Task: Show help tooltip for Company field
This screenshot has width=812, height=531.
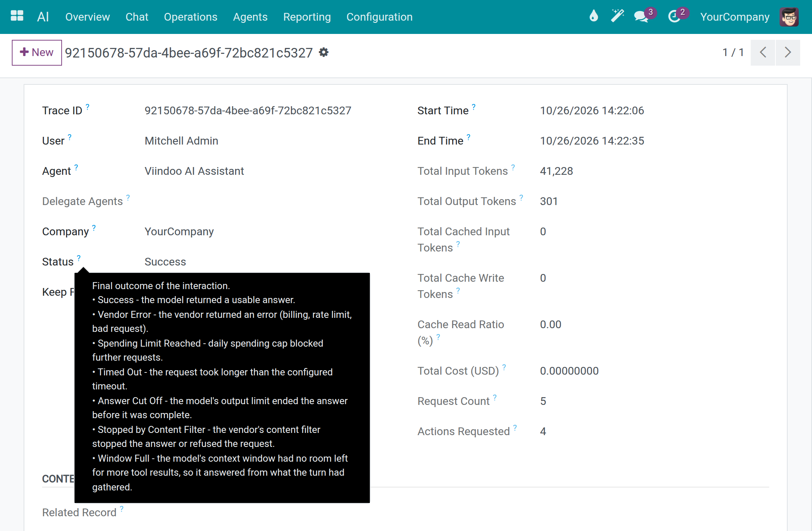Action: pos(94,228)
